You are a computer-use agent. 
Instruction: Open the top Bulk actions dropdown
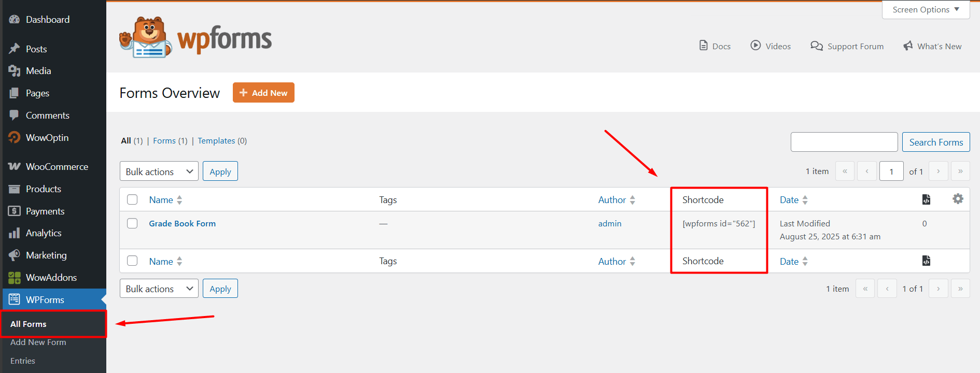coord(159,171)
